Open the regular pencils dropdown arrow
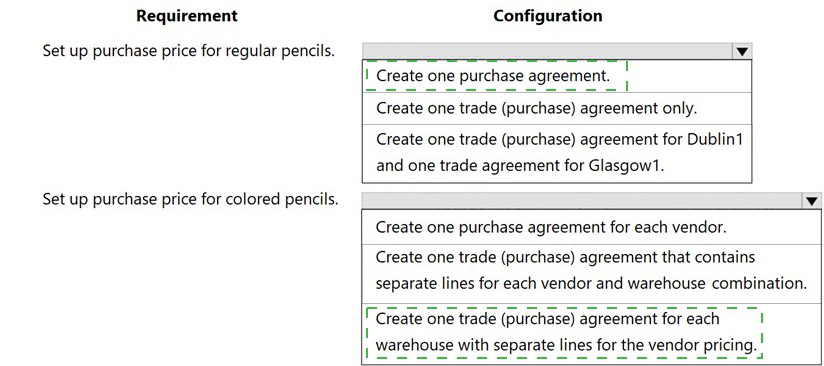The width and height of the screenshot is (824, 366). click(741, 51)
